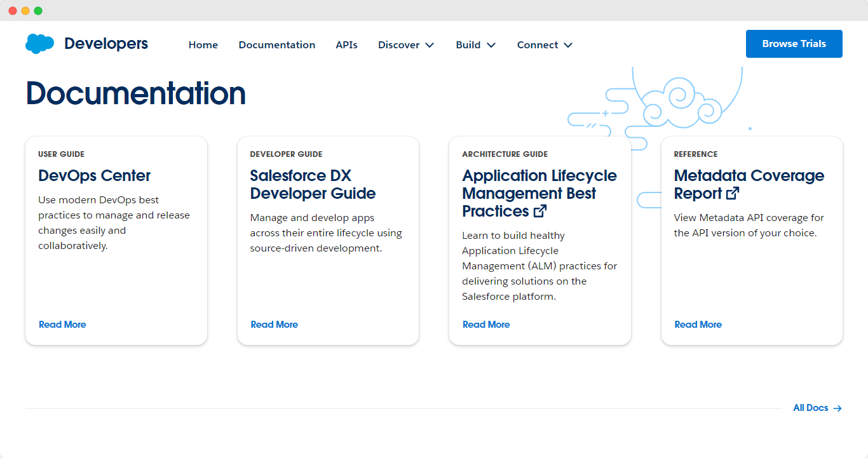This screenshot has height=458, width=868.
Task: Click the DevOps Center description text
Action: click(x=114, y=223)
